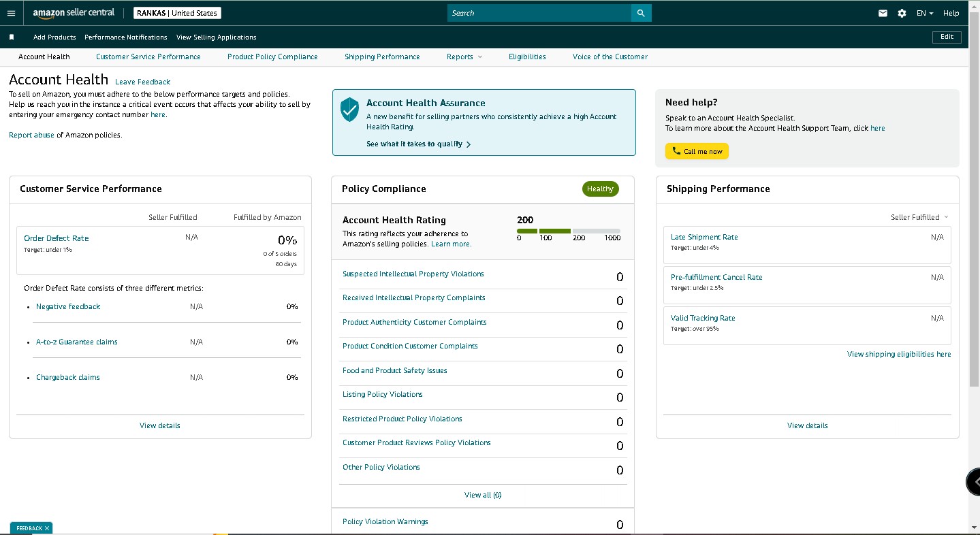Click View details under Shipping Performance
Image resolution: width=980 pixels, height=535 pixels.
point(808,425)
